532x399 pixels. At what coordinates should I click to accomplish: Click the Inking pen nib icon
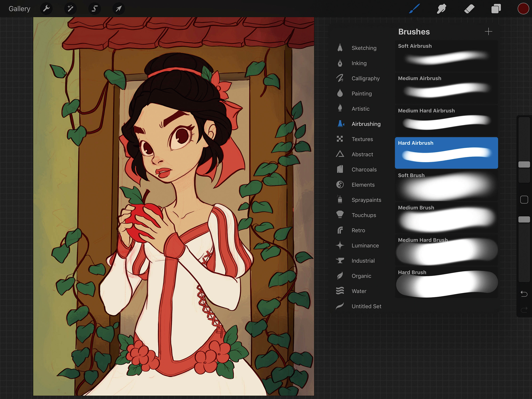340,63
